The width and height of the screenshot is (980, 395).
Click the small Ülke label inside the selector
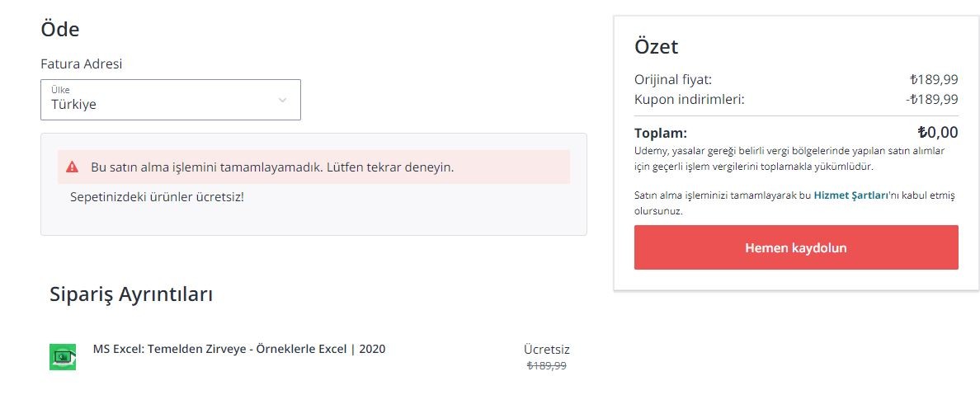[x=60, y=90]
